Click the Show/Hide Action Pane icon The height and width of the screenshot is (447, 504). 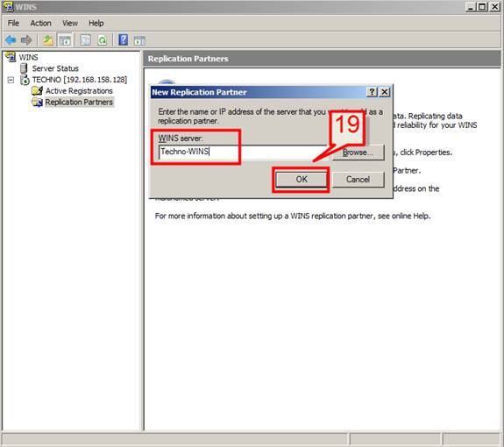click(x=140, y=40)
